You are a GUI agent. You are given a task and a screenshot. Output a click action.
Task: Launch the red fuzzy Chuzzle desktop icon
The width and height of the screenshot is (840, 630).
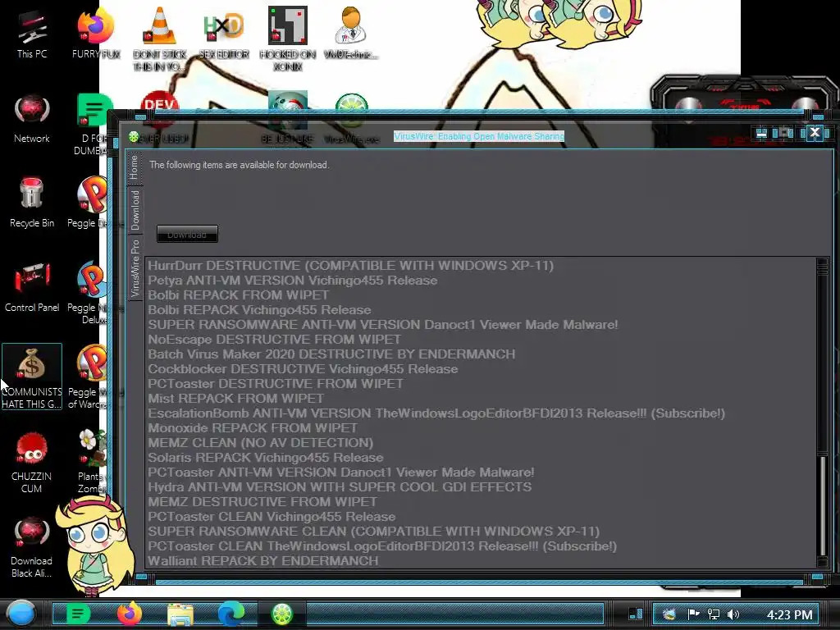click(x=32, y=463)
